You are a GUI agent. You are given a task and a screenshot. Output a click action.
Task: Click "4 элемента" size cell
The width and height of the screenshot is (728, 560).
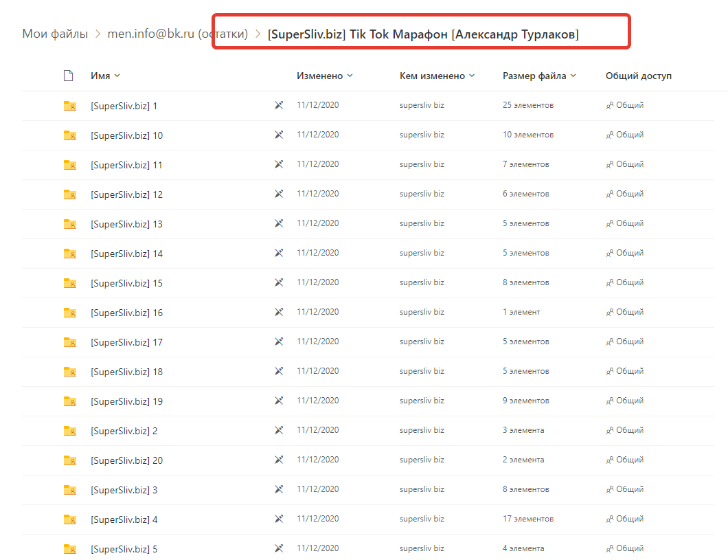523,548
